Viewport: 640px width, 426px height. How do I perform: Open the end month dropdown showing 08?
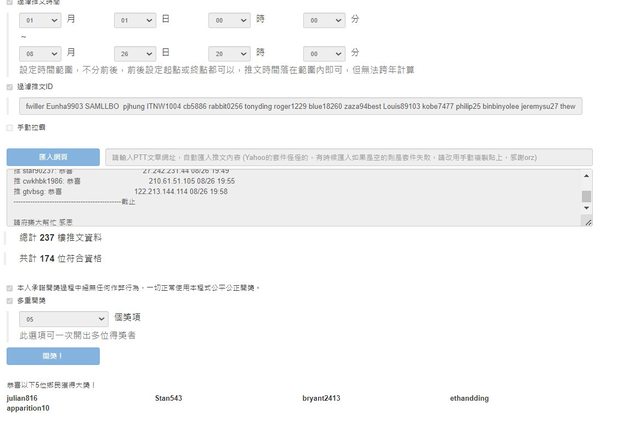pos(42,52)
